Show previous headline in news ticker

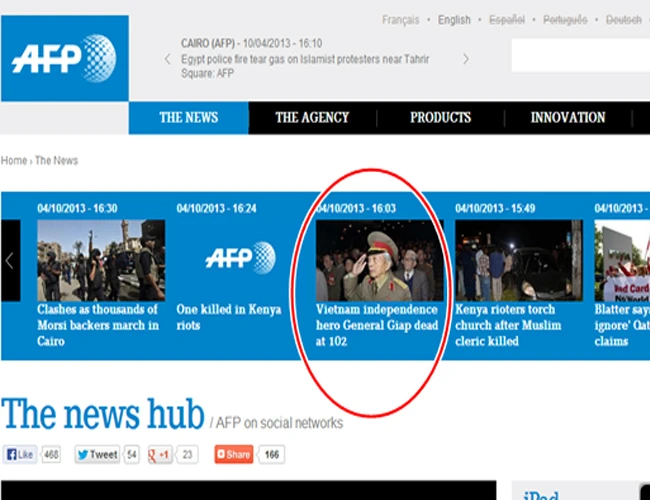tap(168, 59)
